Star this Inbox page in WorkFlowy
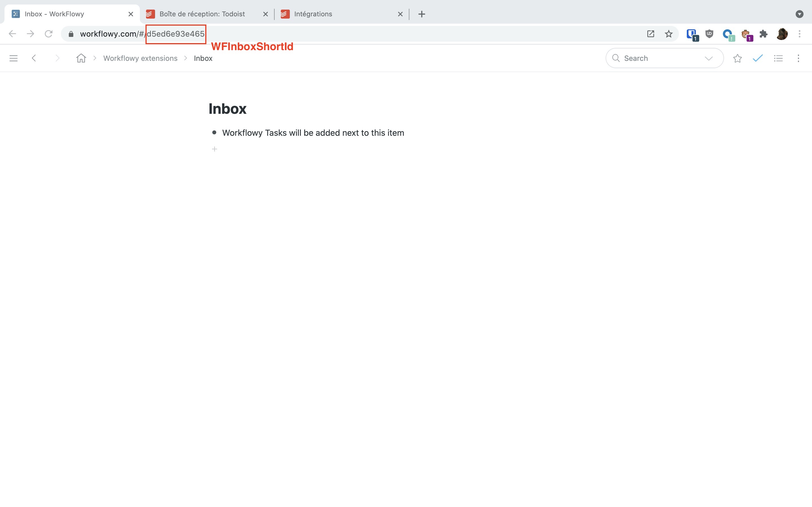The image size is (812, 507). pyautogui.click(x=737, y=58)
